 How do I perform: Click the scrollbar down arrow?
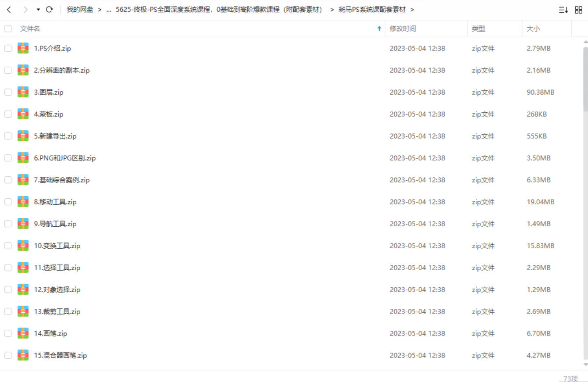tap(585, 364)
